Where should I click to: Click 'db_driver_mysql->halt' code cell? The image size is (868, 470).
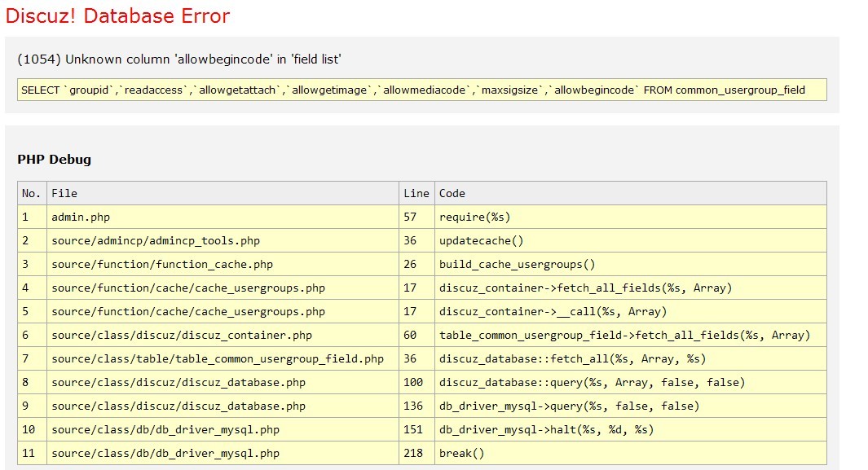(x=631, y=429)
